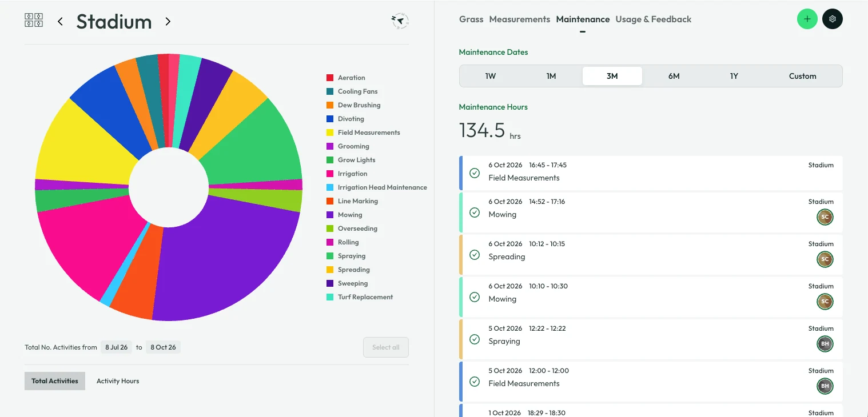Click check icon on Spraying entry

[474, 339]
